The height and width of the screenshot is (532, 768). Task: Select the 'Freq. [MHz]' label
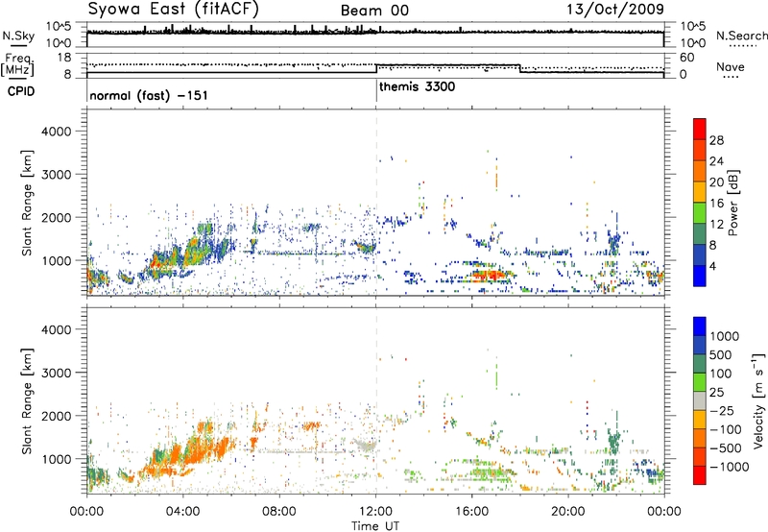(x=18, y=65)
